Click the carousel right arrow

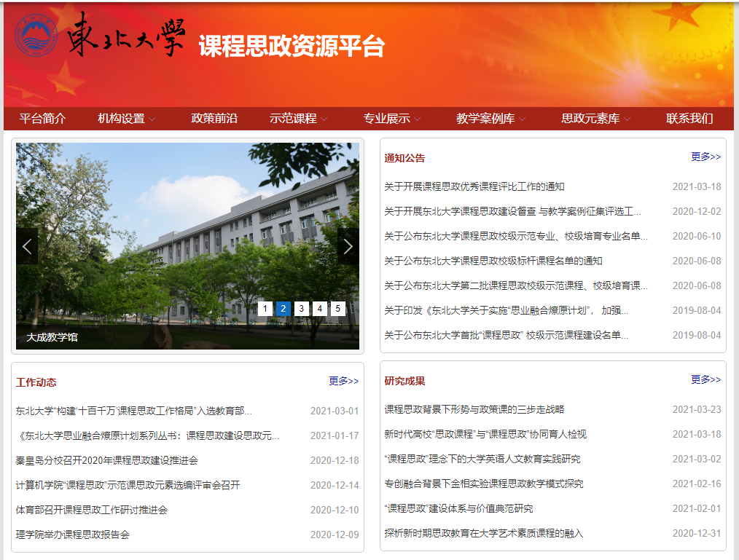pyautogui.click(x=348, y=245)
